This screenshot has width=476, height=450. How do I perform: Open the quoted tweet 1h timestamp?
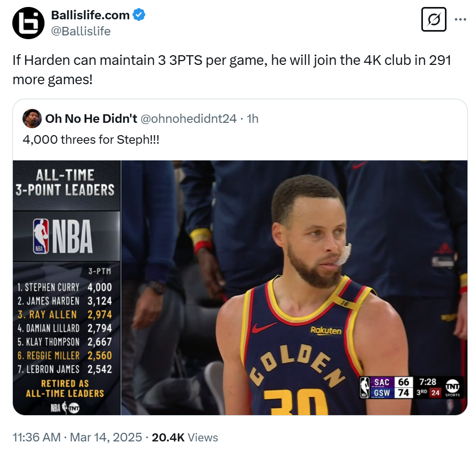pyautogui.click(x=252, y=119)
